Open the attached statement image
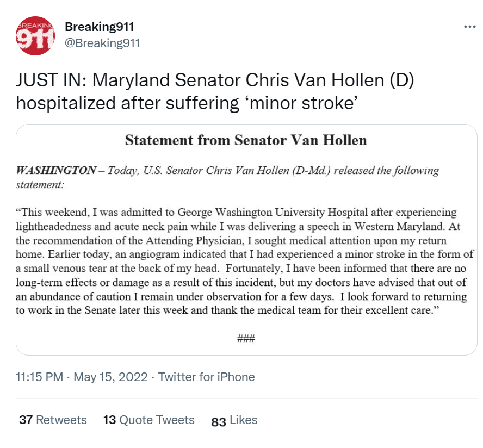Image resolution: width=483 pixels, height=448 pixels. (246, 240)
